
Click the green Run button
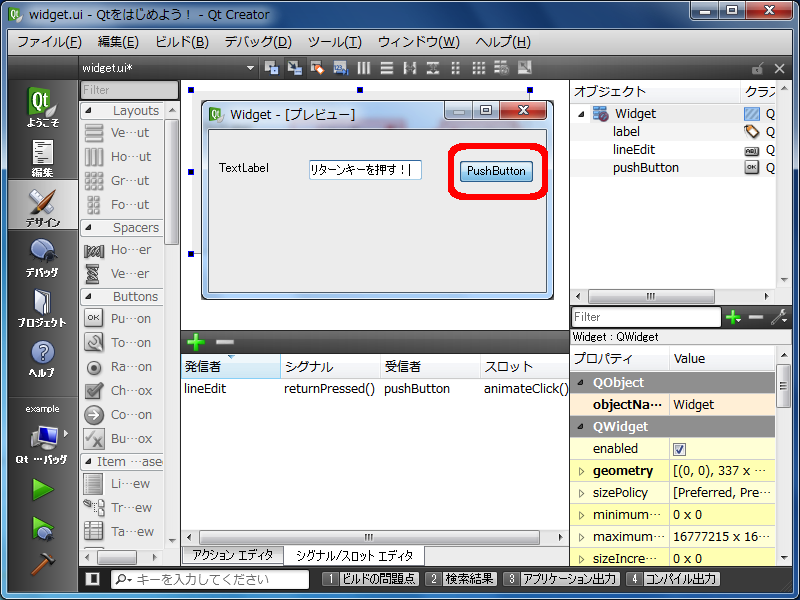pos(42,489)
